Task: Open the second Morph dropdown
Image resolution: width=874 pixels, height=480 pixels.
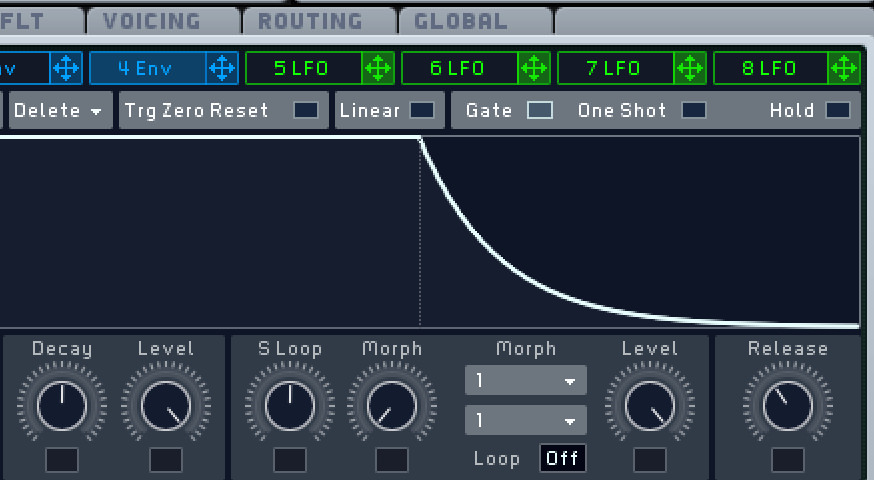Action: click(526, 420)
